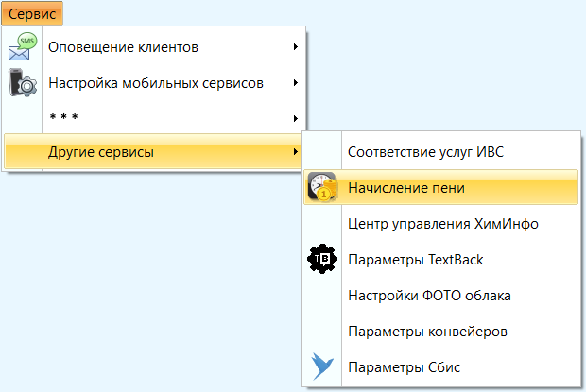Select Другие сервисы menu entry
The width and height of the screenshot is (586, 392).
[154, 151]
